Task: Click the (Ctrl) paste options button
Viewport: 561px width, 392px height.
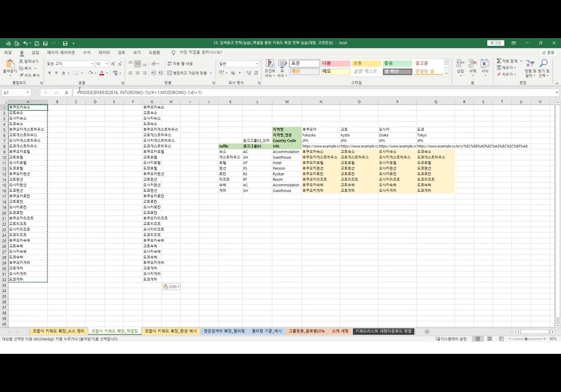Action: pyautogui.click(x=171, y=287)
